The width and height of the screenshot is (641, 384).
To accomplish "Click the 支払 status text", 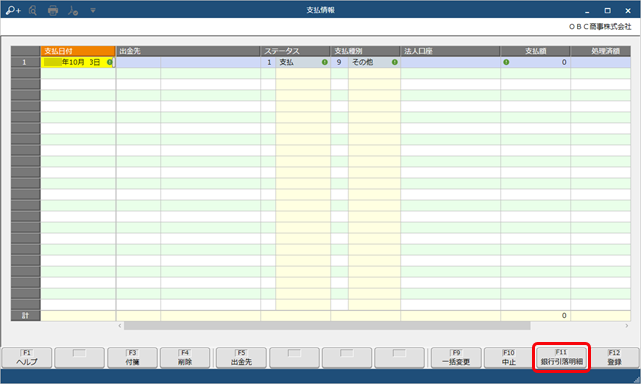I will click(x=287, y=62).
